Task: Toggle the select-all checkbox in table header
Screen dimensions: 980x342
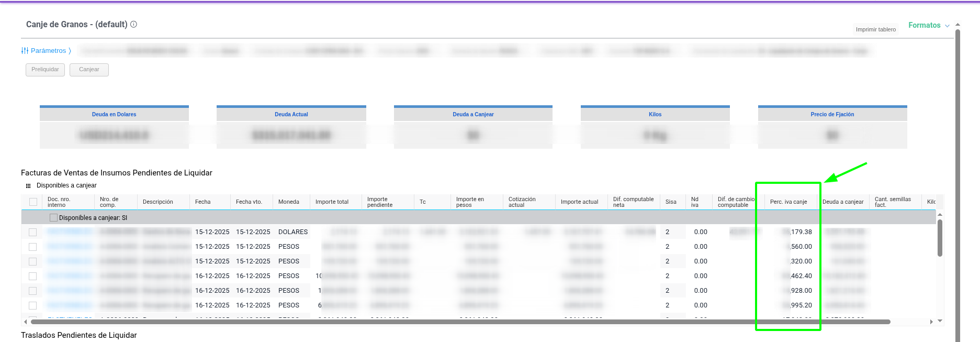Action: pos(33,202)
